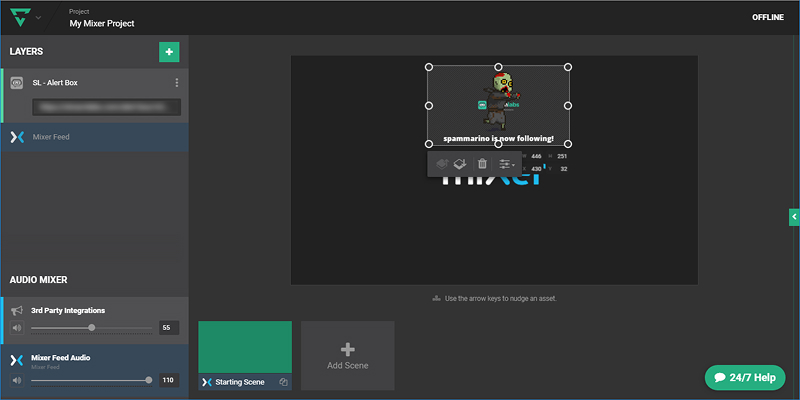
Task: Click the Add Scene button
Action: coord(347,356)
